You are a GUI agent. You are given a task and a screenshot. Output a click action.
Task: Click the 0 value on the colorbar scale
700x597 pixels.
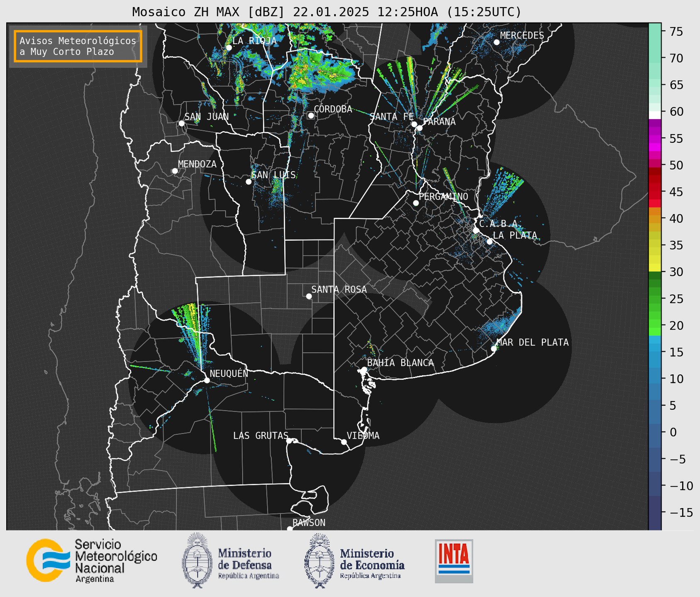coord(673,433)
